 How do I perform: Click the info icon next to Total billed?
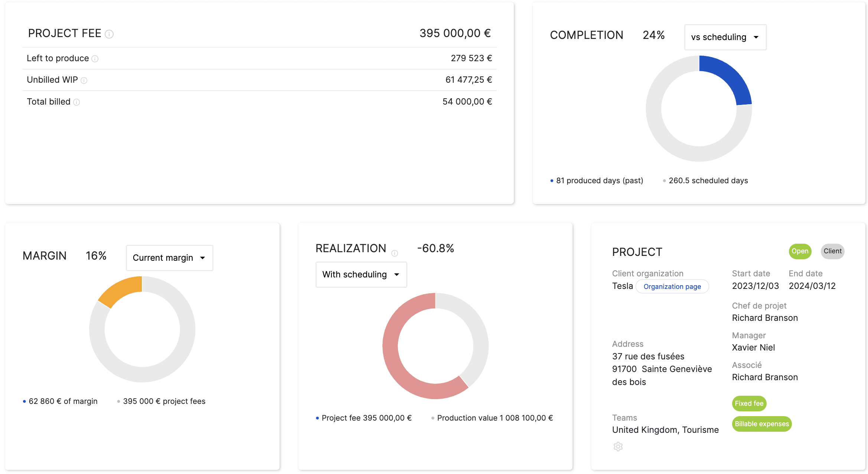point(76,102)
